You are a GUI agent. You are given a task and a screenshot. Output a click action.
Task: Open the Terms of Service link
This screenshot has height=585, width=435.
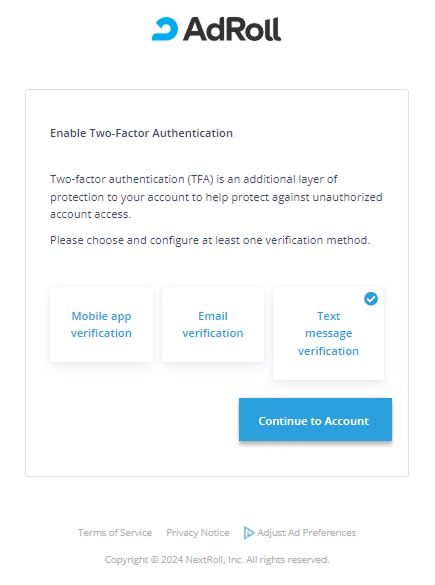(115, 533)
